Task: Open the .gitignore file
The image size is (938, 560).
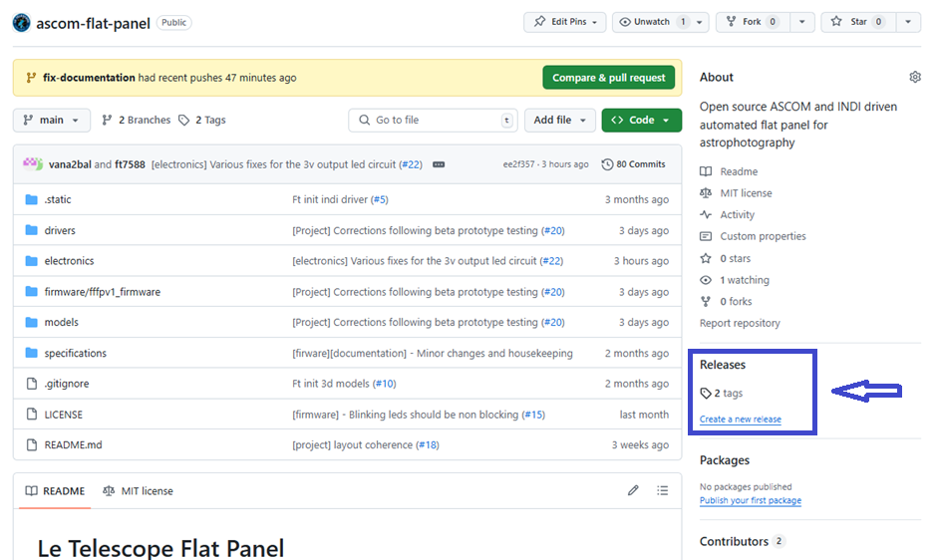Action: [x=67, y=384]
